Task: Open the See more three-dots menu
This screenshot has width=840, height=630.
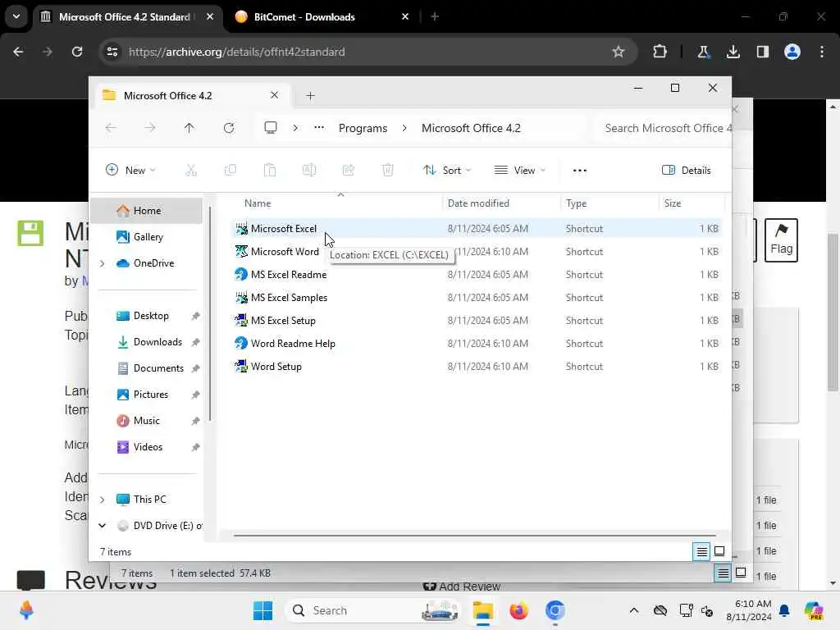Action: pyautogui.click(x=580, y=171)
